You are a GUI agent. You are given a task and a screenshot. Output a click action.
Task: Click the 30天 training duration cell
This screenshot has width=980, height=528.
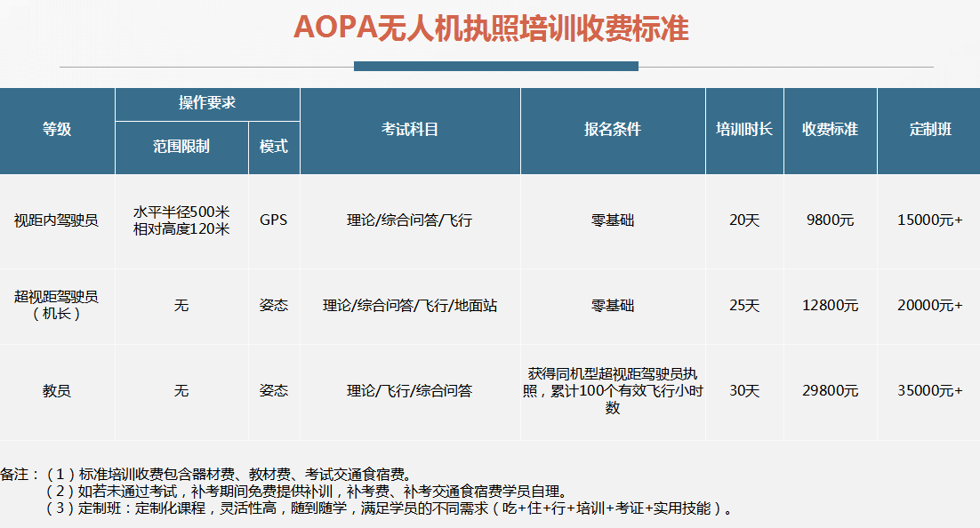pyautogui.click(x=744, y=390)
